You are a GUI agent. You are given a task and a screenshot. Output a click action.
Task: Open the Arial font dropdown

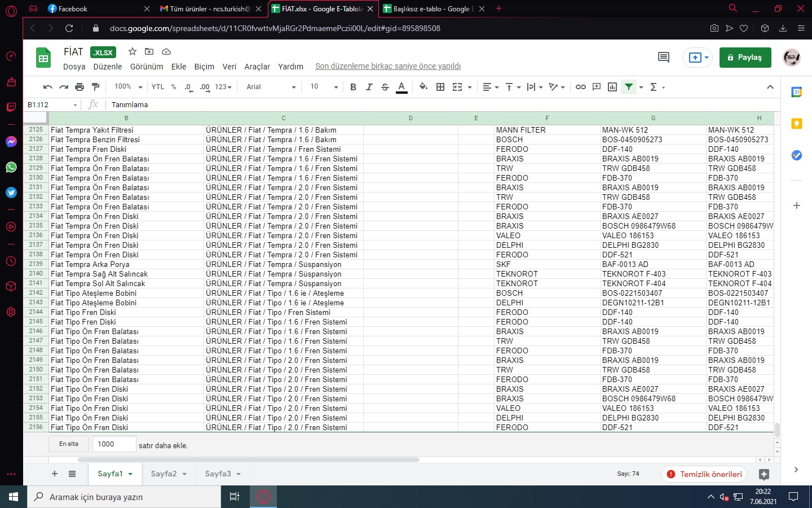(271, 87)
